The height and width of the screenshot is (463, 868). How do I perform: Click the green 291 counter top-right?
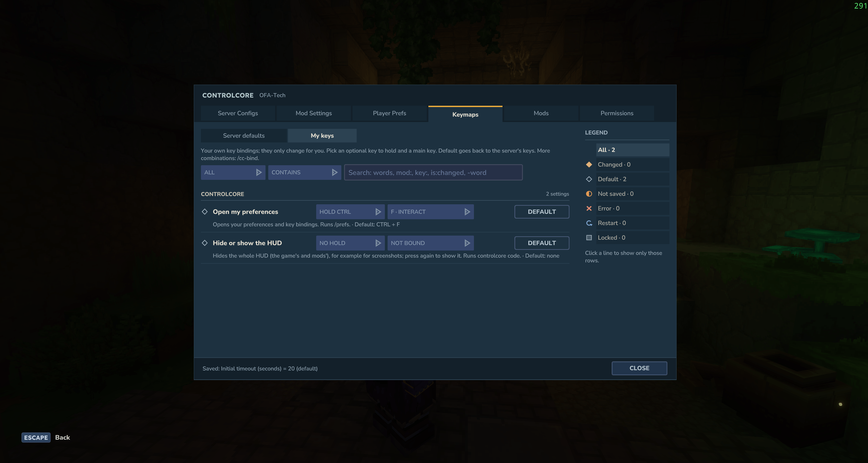tap(861, 6)
